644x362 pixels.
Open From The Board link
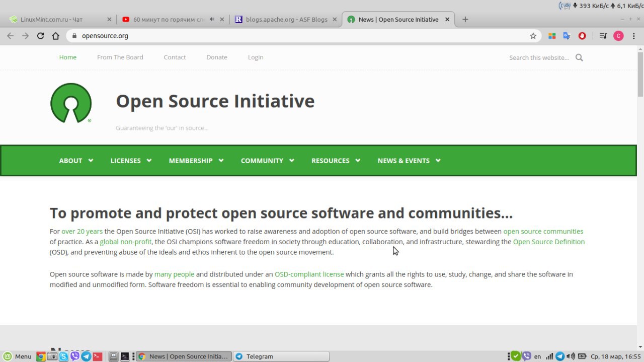point(120,57)
